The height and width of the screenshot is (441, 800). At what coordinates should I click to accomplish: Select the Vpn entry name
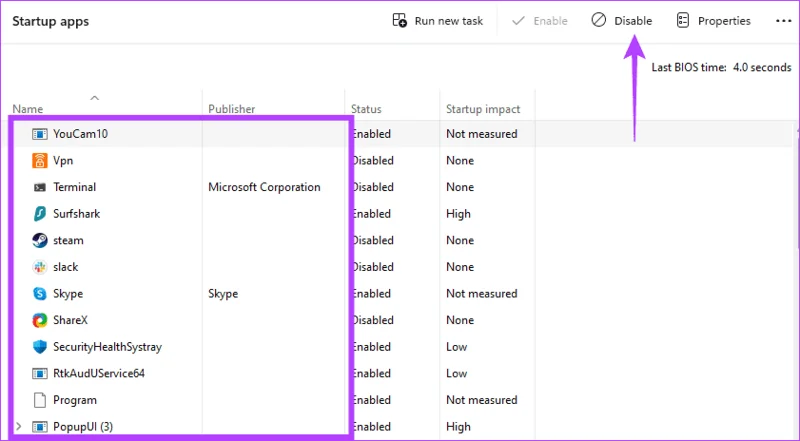coord(63,161)
